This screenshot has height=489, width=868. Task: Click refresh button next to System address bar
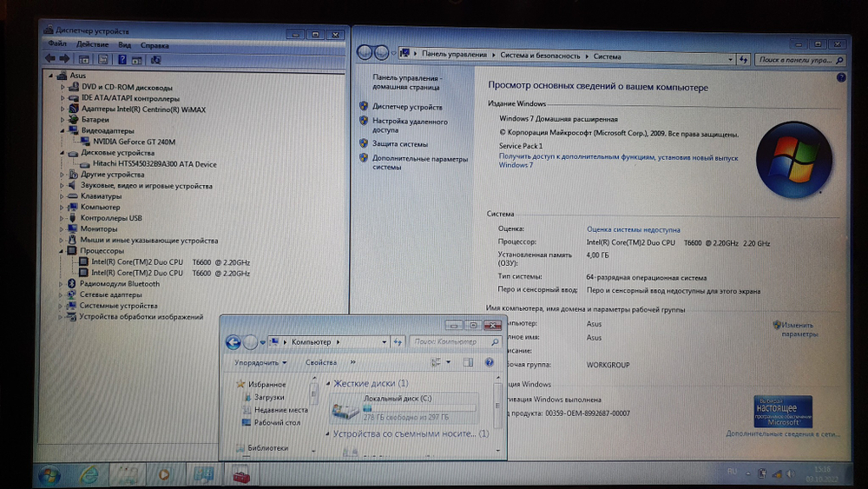tap(743, 59)
